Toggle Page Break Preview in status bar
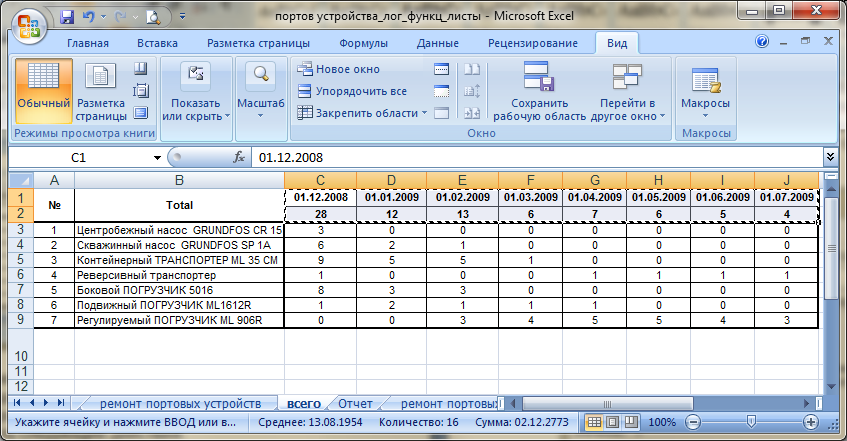Viewport: 847px width, 441px height. coord(631,422)
